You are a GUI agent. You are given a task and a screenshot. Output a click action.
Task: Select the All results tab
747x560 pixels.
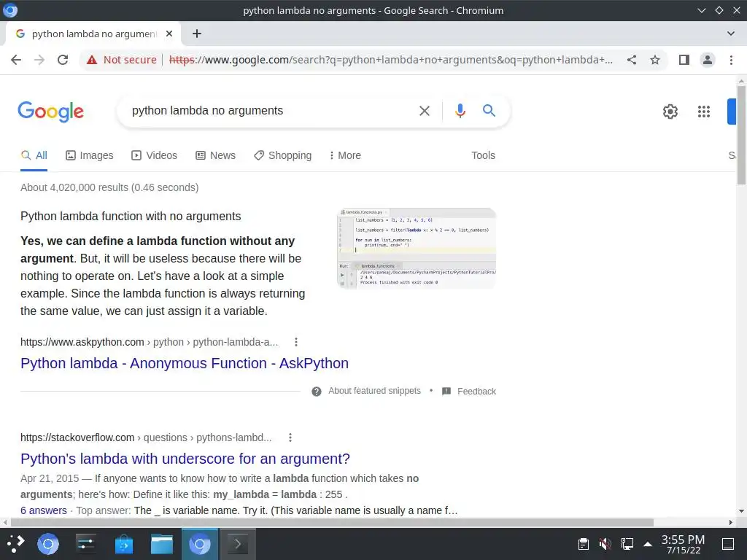click(x=34, y=155)
